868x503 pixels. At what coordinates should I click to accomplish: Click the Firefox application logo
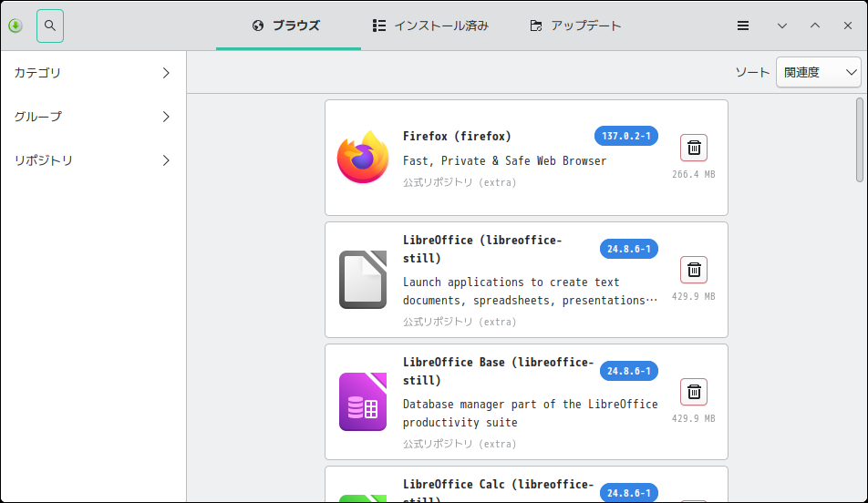[x=363, y=157]
